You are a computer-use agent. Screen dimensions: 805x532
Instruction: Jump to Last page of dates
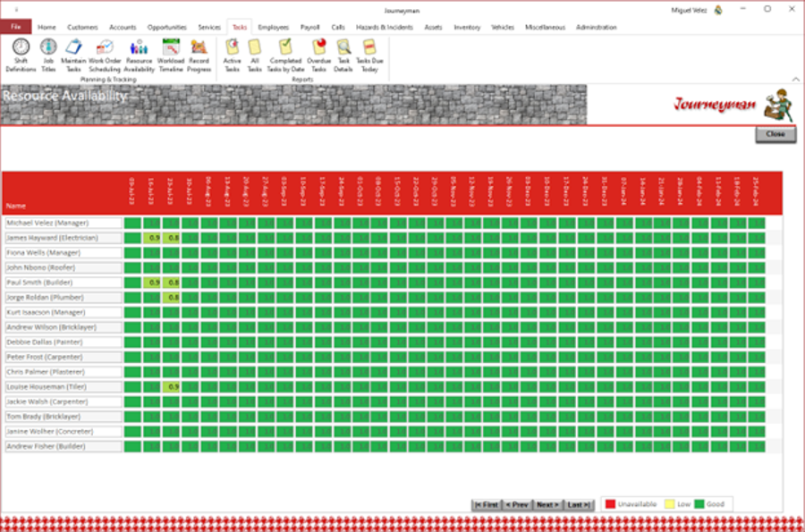[x=579, y=505]
